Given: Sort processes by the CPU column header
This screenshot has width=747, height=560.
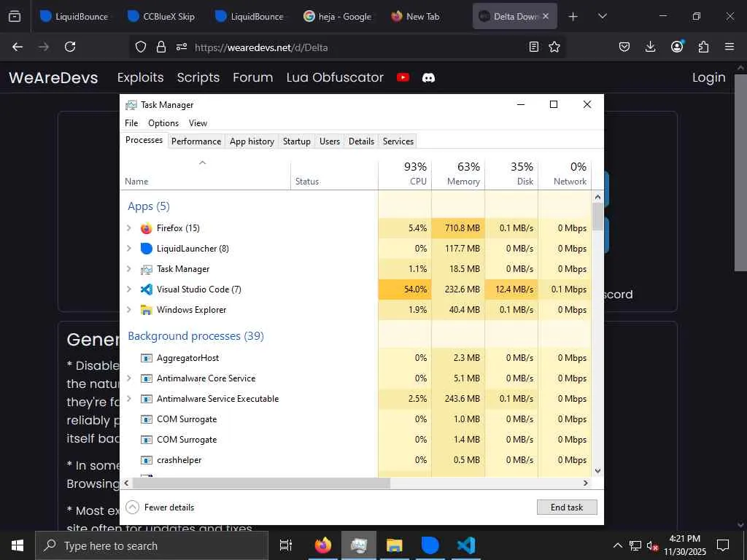Looking at the screenshot, I should click(x=405, y=174).
